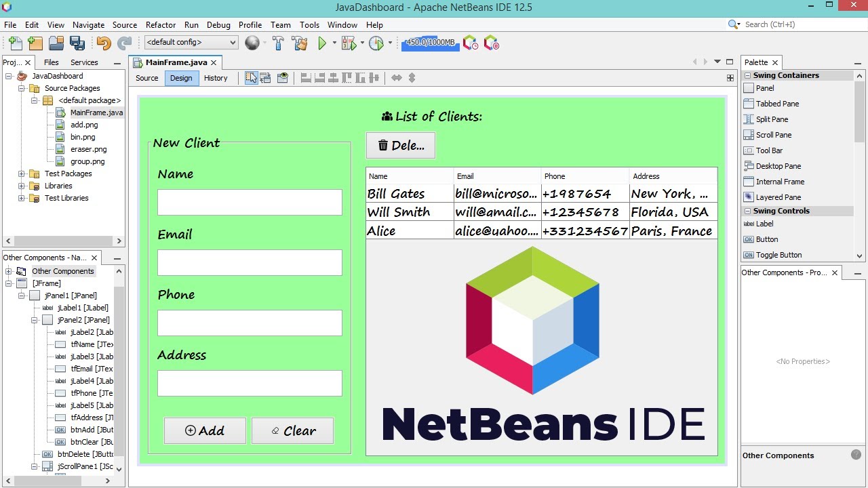The width and height of the screenshot is (868, 488).
Task: Select MainFrame.java in Projects tree
Action: [x=96, y=113]
